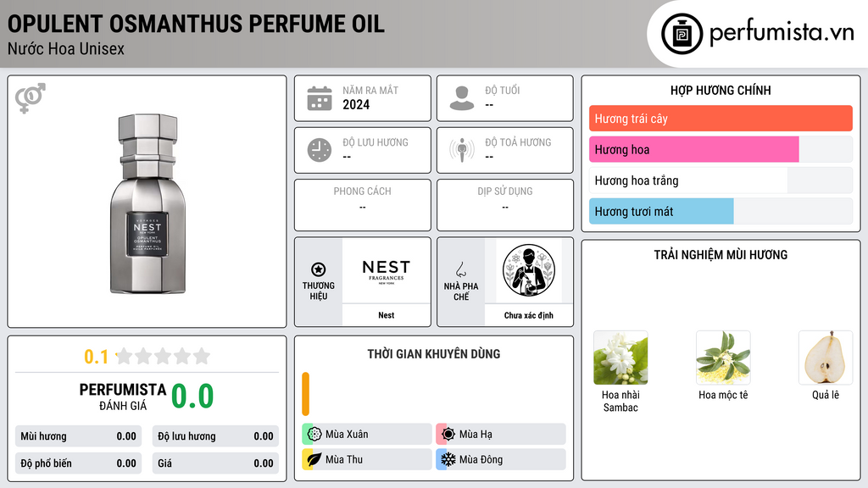Click the 2024 release year value
This screenshot has width=868, height=488.
point(356,104)
